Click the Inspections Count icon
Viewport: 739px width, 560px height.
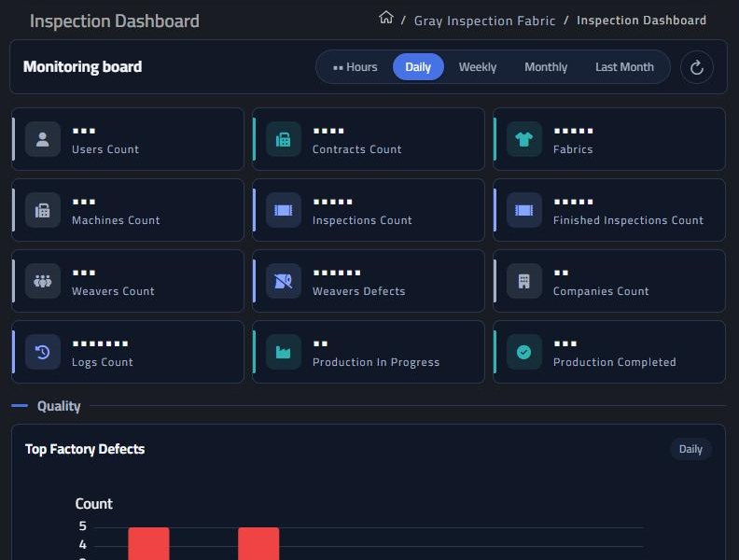click(x=284, y=210)
